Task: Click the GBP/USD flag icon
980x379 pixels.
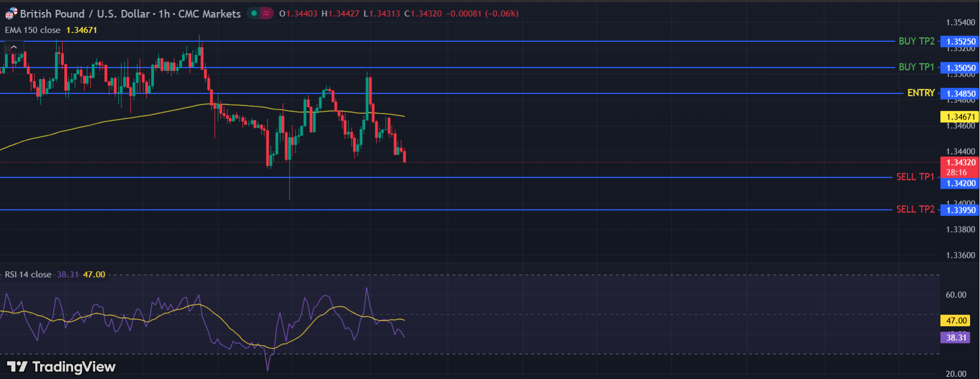Action: coord(11,14)
